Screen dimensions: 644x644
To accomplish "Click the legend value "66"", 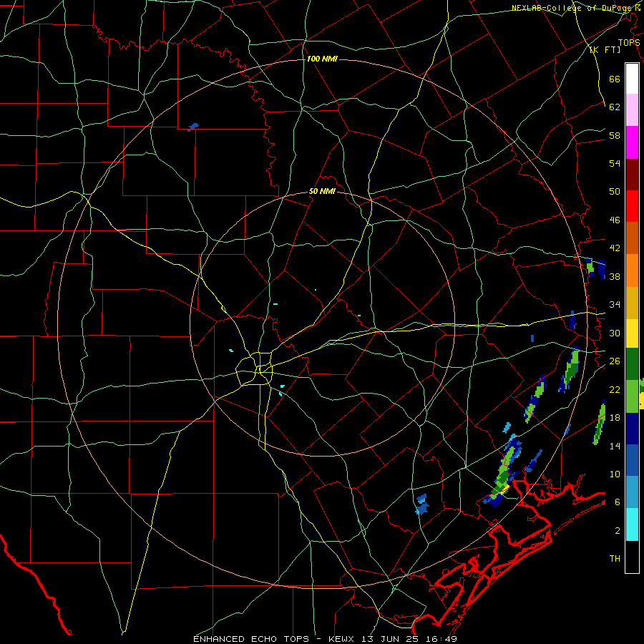I will tap(615, 79).
